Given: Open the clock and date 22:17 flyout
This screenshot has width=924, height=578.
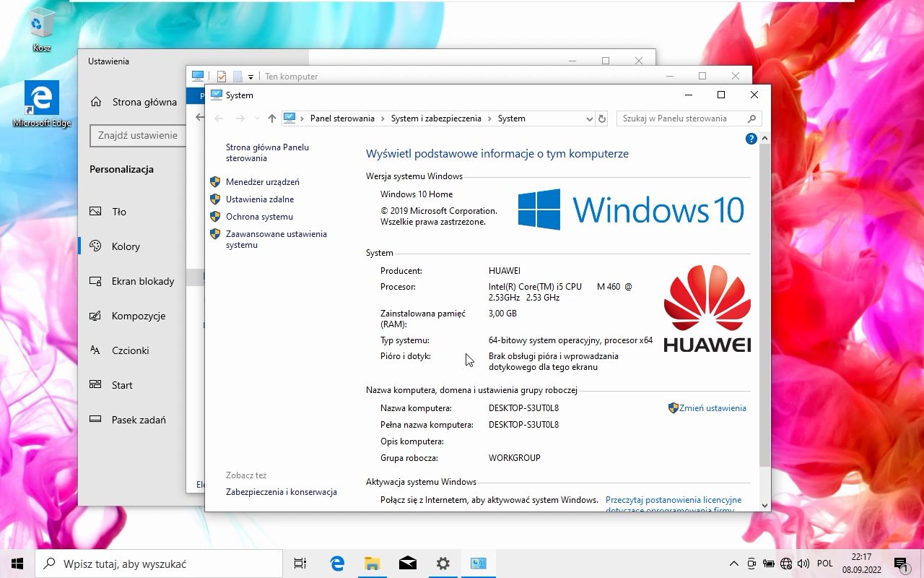Looking at the screenshot, I should coord(861,564).
